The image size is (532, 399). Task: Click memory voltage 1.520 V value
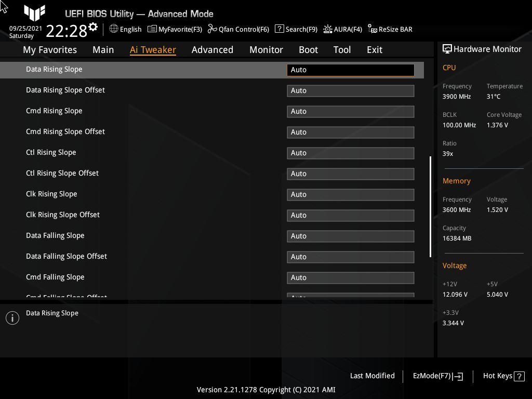[x=497, y=210]
